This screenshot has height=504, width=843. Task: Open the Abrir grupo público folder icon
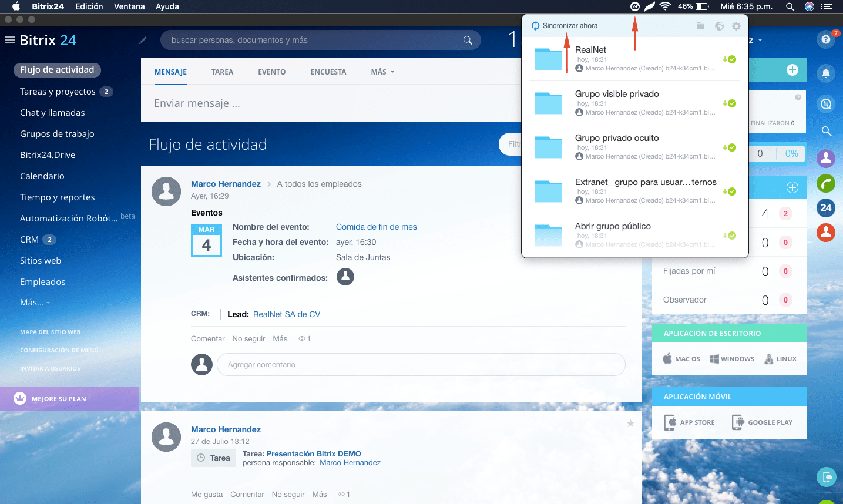(549, 236)
